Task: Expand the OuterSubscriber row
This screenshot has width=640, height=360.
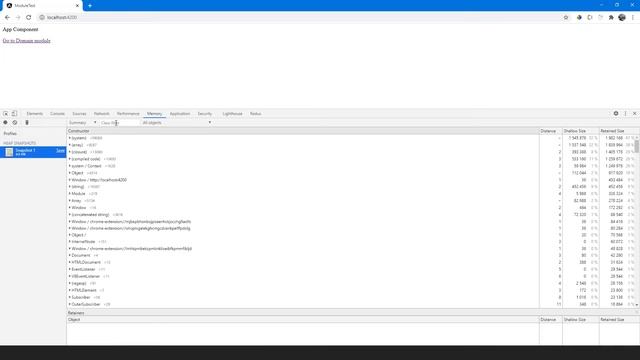Action: point(70,304)
